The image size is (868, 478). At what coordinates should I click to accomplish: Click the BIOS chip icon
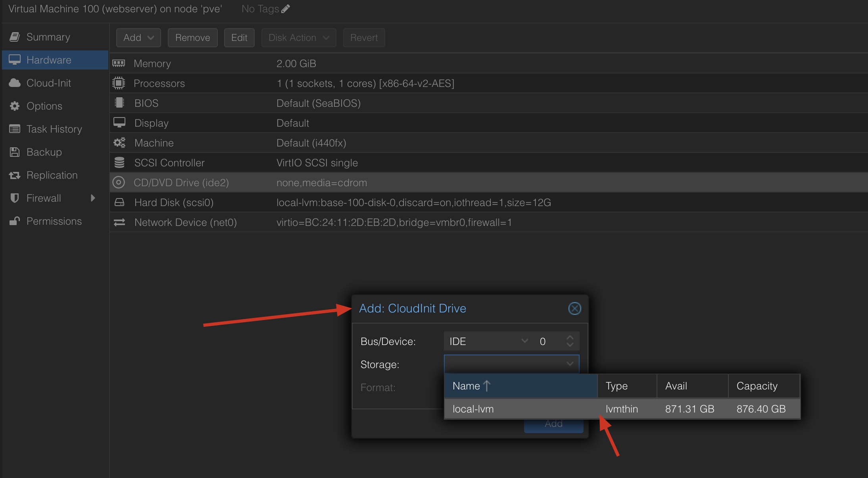pos(119,103)
